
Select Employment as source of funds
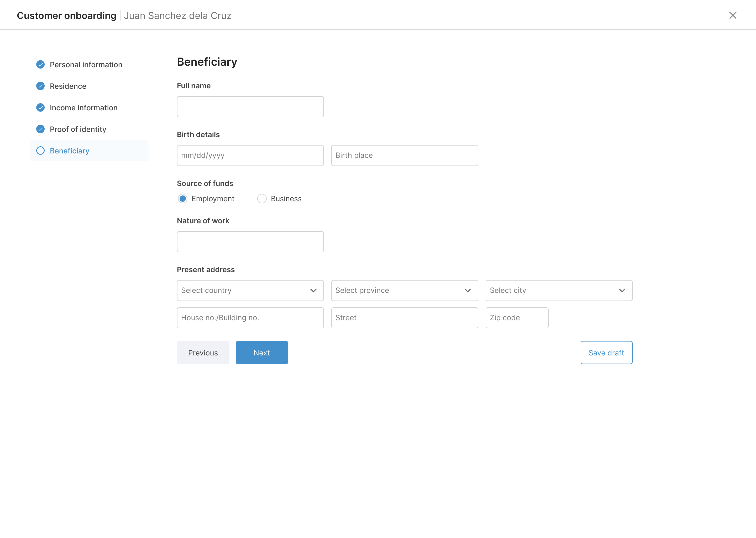coord(183,198)
